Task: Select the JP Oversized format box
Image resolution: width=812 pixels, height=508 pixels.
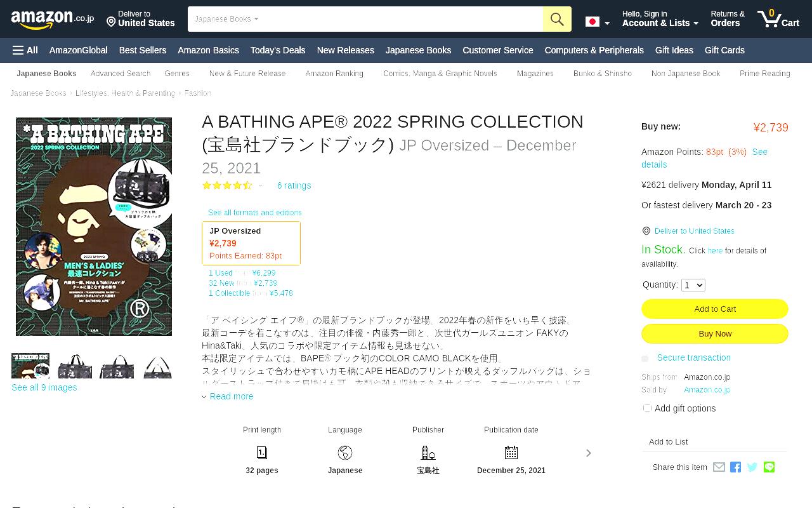Action: click(251, 243)
